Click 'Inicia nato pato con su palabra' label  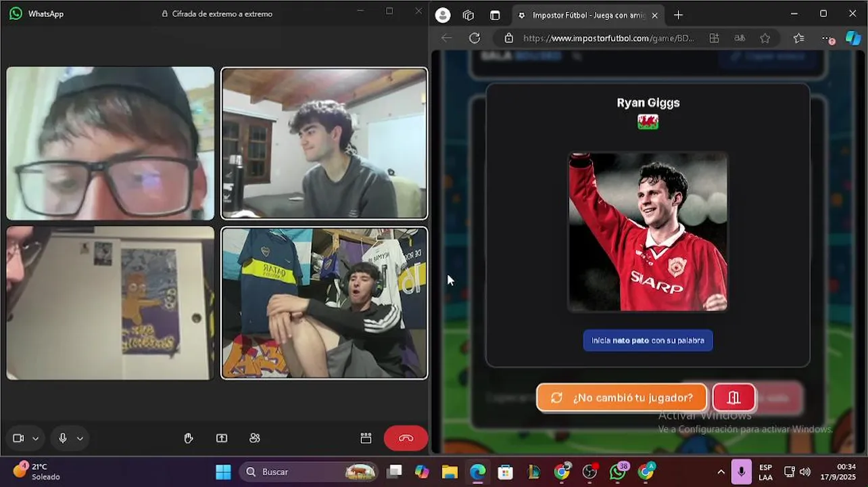[x=648, y=340]
